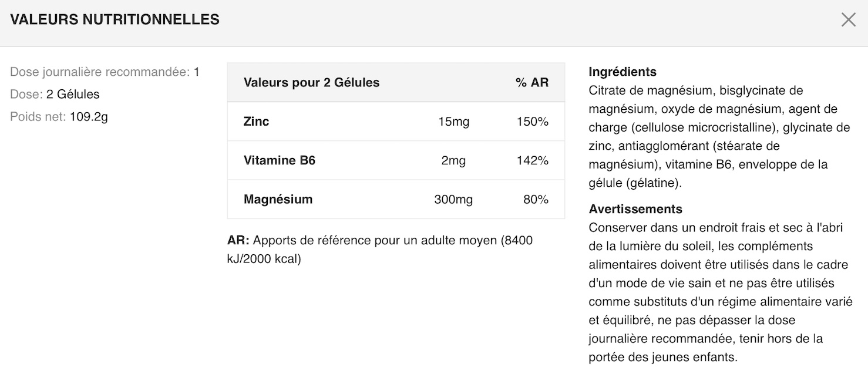Click the Ingrédients heading
The height and width of the screenshot is (384, 868).
click(623, 72)
